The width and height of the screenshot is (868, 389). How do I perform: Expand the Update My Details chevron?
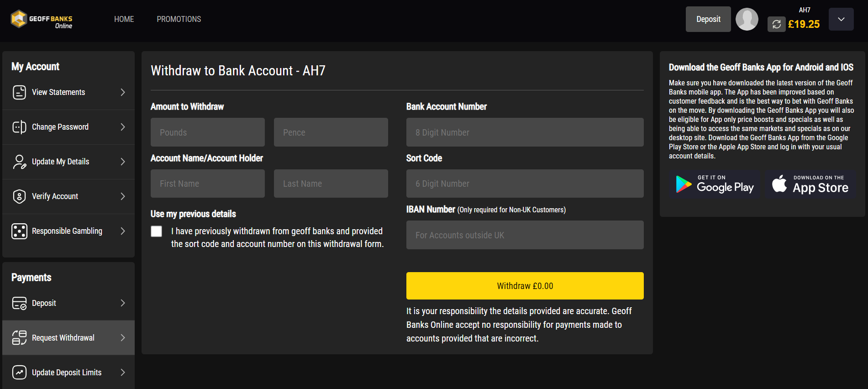(x=123, y=162)
